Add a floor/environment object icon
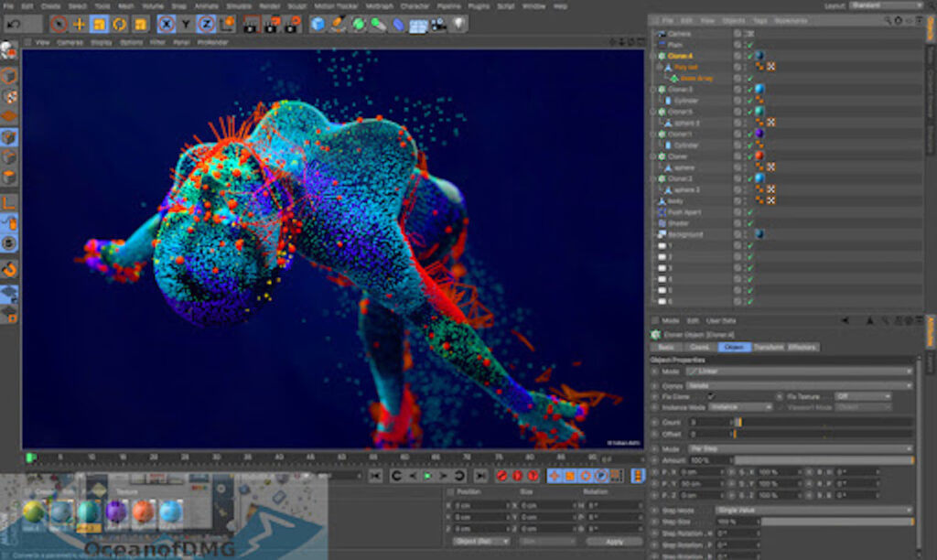 coord(418,25)
